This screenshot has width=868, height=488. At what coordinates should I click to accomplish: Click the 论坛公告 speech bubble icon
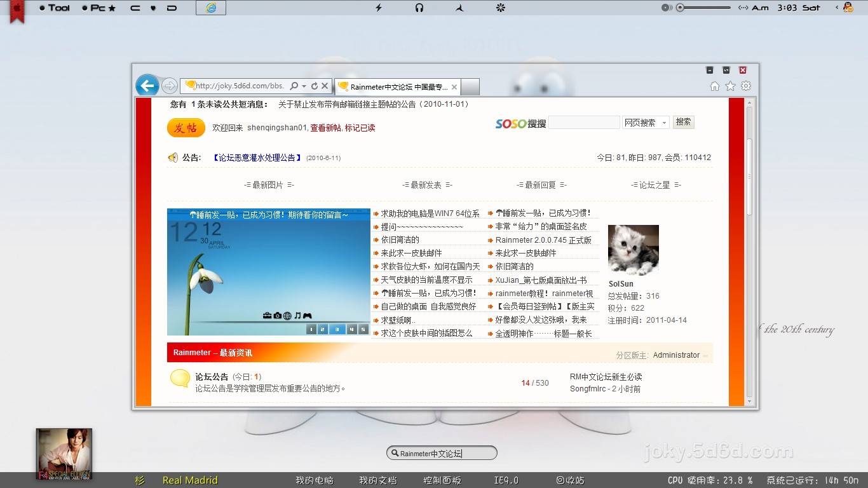(180, 378)
